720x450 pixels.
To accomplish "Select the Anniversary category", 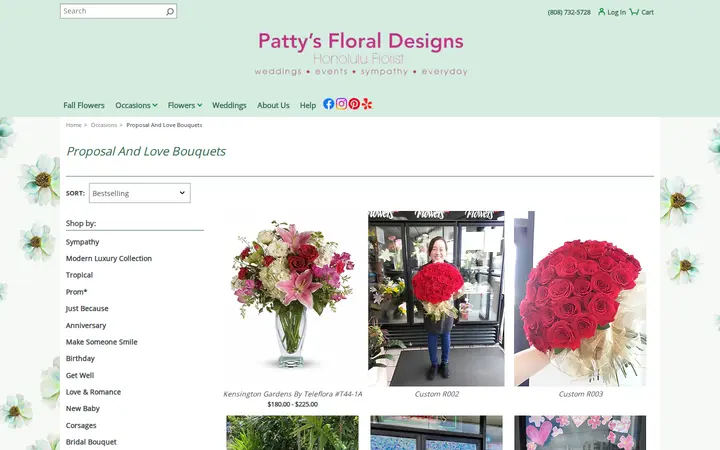I will coord(86,325).
